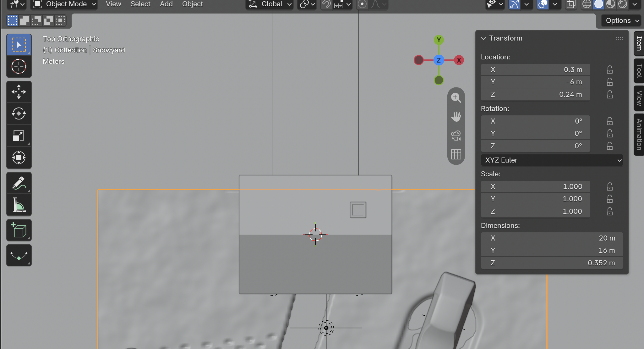The image size is (644, 349).
Task: Set selection mode to Subtract
Action: [36, 21]
